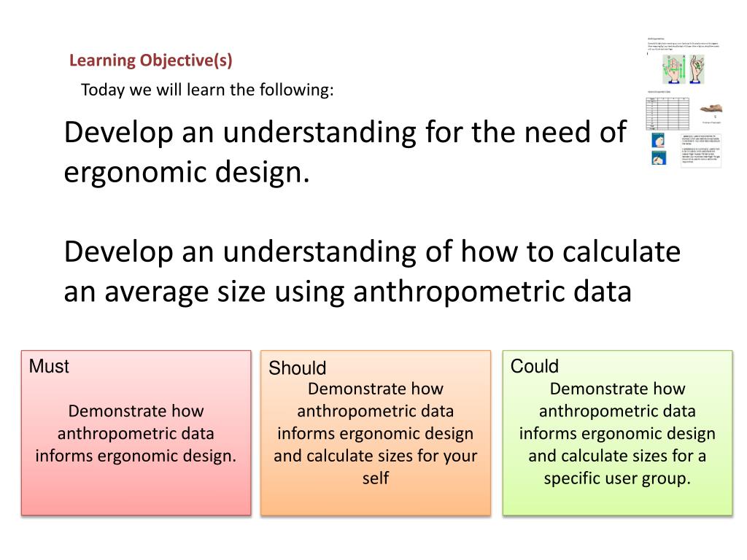Select 'specific user group' text in green box
Screen dimensions: 747x560
point(617,478)
